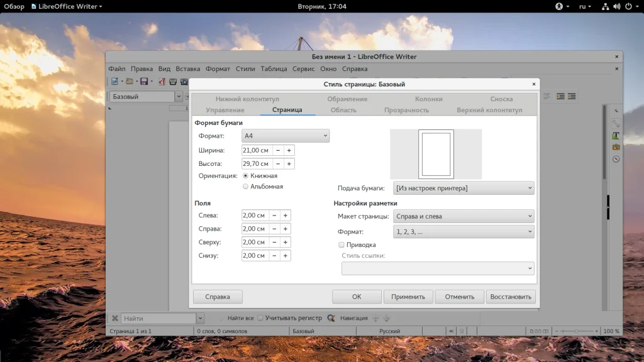Open the paper Формат dropdown showing A4

[x=286, y=136]
